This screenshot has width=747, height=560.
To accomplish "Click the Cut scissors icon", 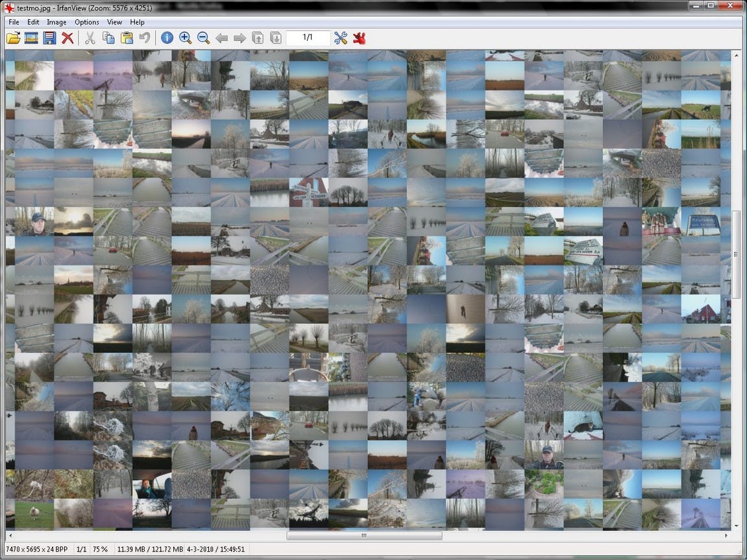I will (x=90, y=38).
